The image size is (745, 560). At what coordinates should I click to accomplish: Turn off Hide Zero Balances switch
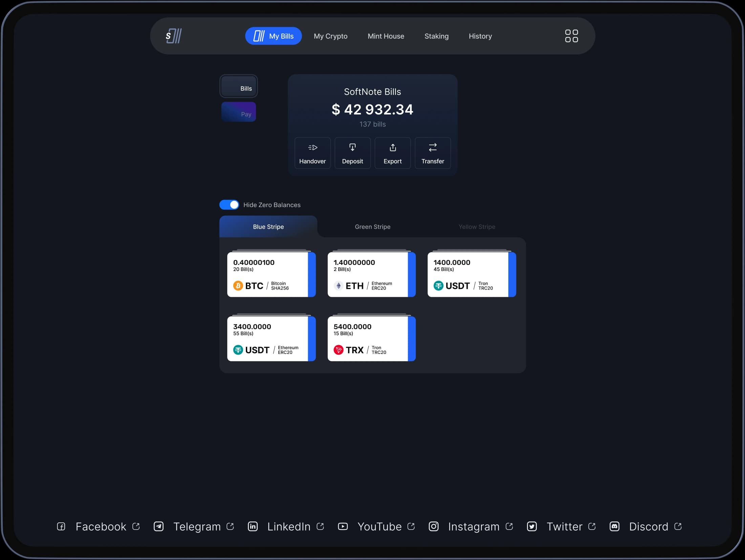tap(229, 205)
